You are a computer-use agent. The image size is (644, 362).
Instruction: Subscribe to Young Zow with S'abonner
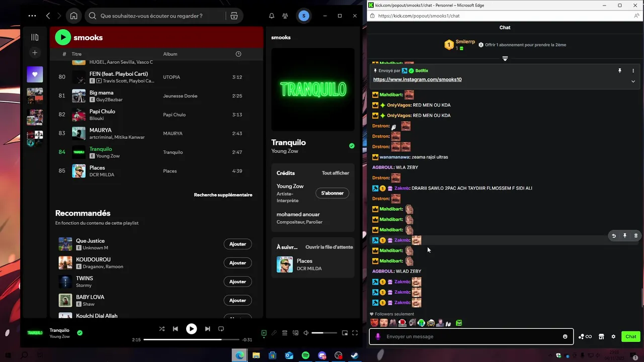pyautogui.click(x=332, y=193)
